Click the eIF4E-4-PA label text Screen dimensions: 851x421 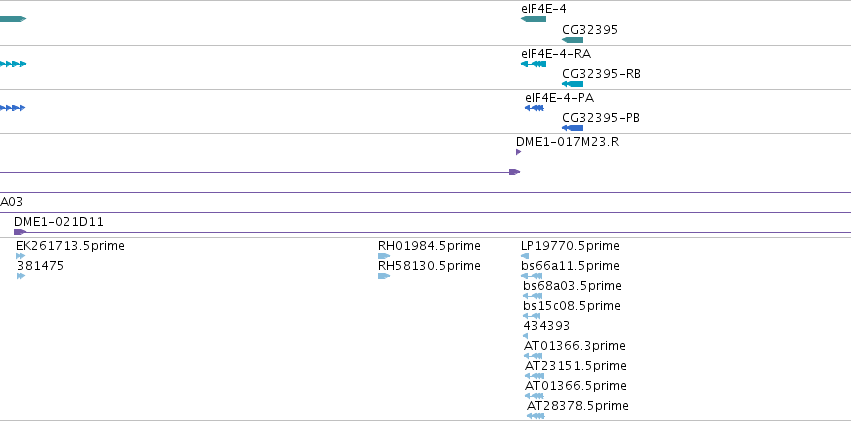click(x=560, y=98)
